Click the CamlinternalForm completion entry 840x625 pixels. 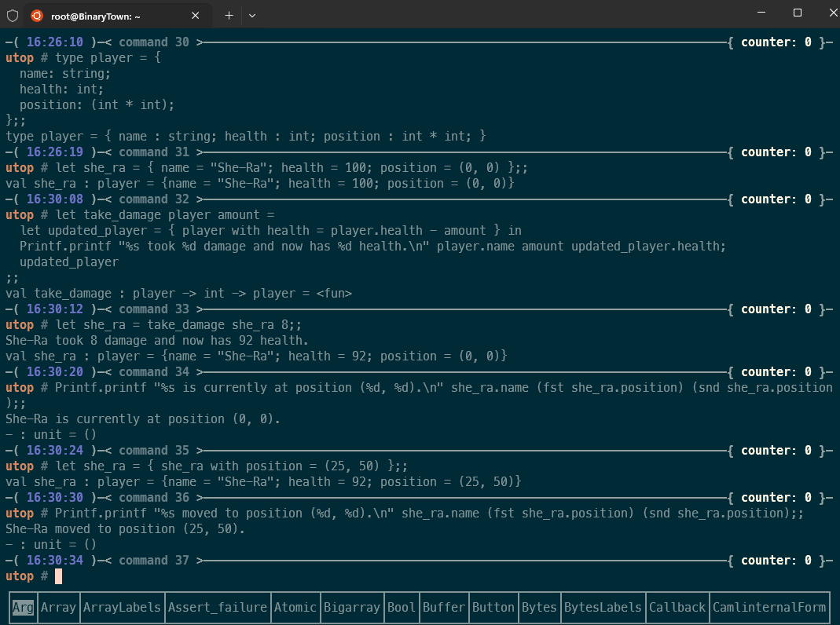pyautogui.click(x=769, y=607)
